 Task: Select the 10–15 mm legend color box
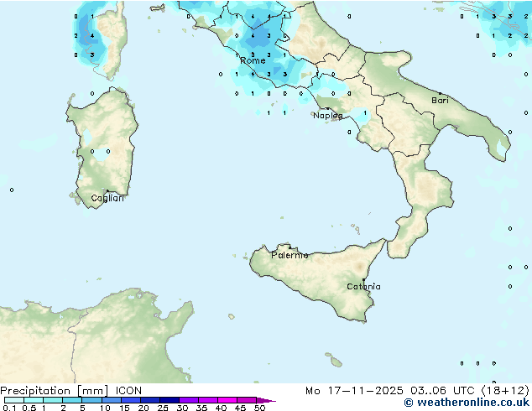111,400
